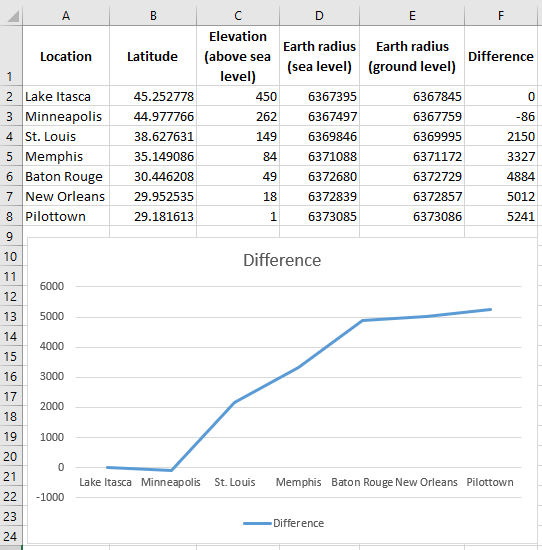Viewport: 542px width, 550px height.
Task: Click Minneapolis latitude cell 44.977766
Action: point(153,116)
